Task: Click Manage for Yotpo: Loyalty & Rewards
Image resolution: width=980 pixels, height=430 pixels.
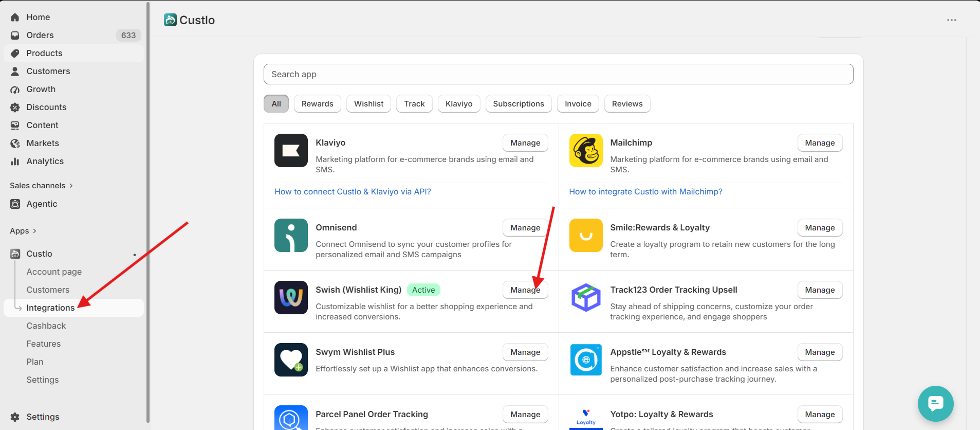Action: click(820, 415)
